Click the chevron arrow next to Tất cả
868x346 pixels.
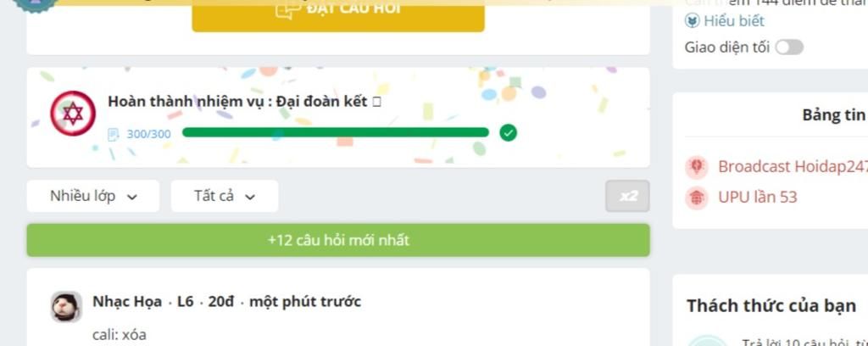click(x=250, y=197)
